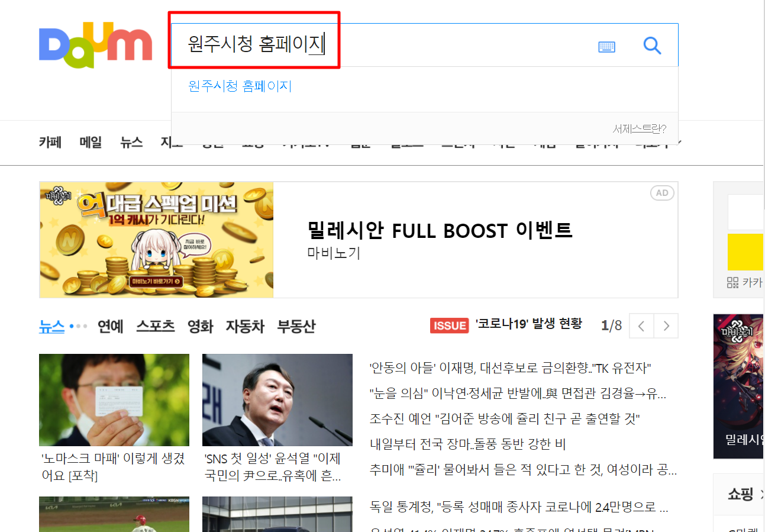Open the 쇼핑 sidebar section heading
This screenshot has height=532, width=765.
tap(740, 494)
